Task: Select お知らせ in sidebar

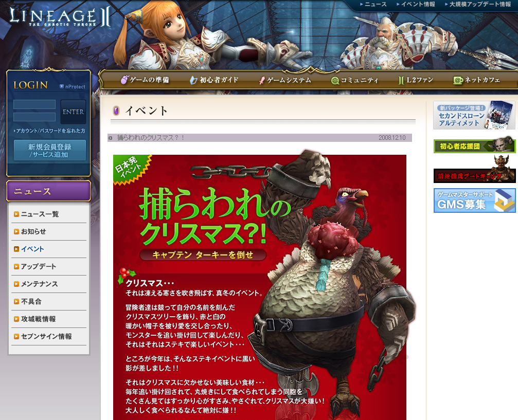Action: 33,231
